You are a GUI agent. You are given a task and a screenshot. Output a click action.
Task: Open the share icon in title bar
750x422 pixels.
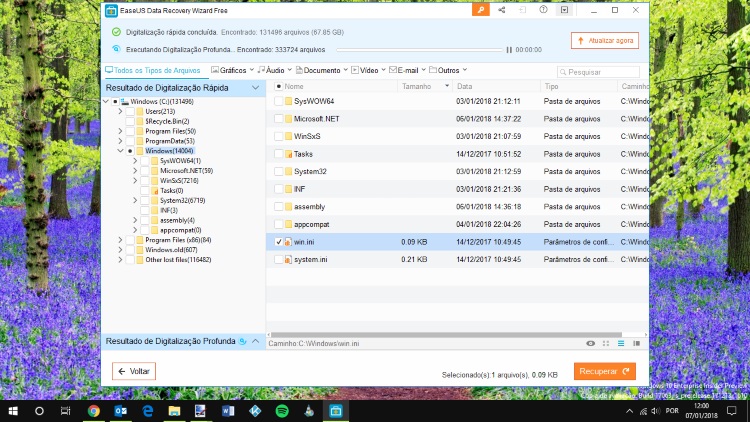501,10
